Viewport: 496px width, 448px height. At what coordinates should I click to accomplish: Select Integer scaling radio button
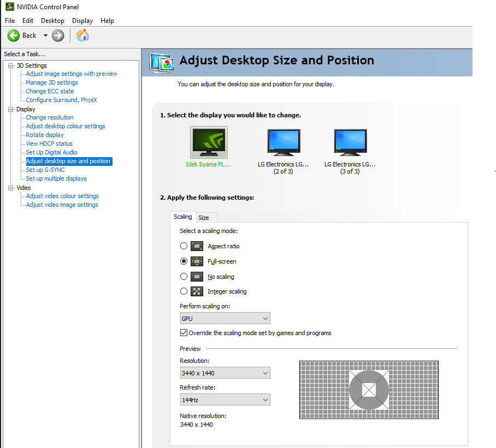(x=184, y=291)
